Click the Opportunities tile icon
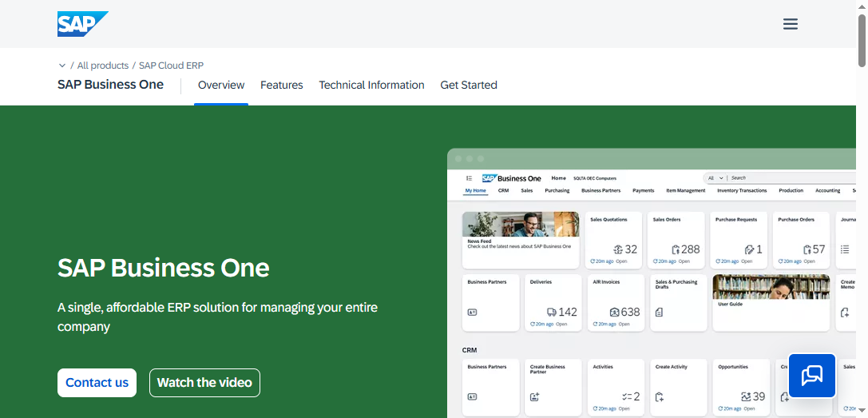868x418 pixels. pyautogui.click(x=746, y=396)
